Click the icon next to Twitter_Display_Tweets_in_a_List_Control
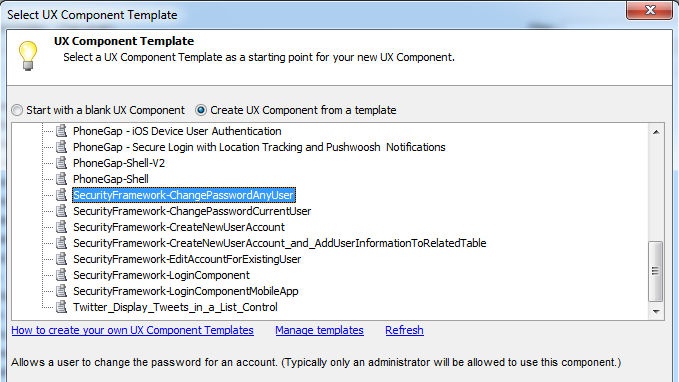 click(61, 307)
